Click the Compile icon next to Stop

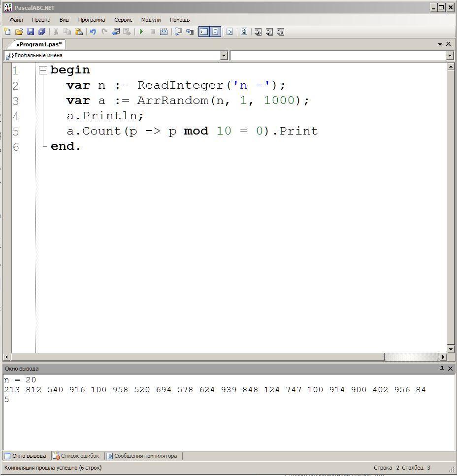tap(164, 32)
